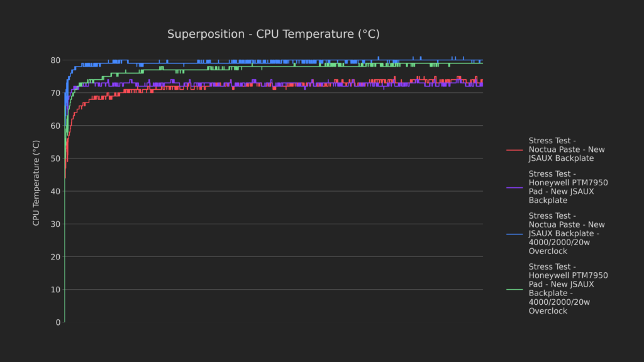Click the blue legend line swatch
This screenshot has height=362, width=644.
point(514,233)
